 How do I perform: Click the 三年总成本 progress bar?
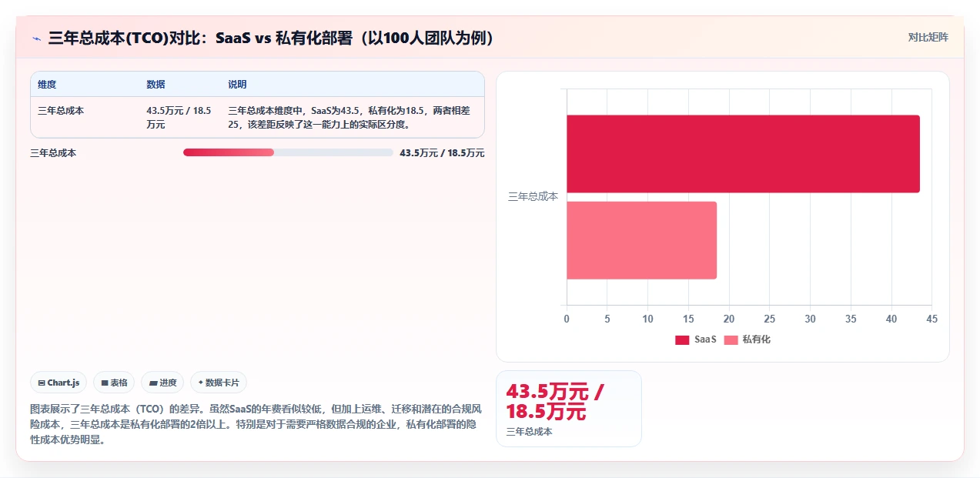(288, 152)
